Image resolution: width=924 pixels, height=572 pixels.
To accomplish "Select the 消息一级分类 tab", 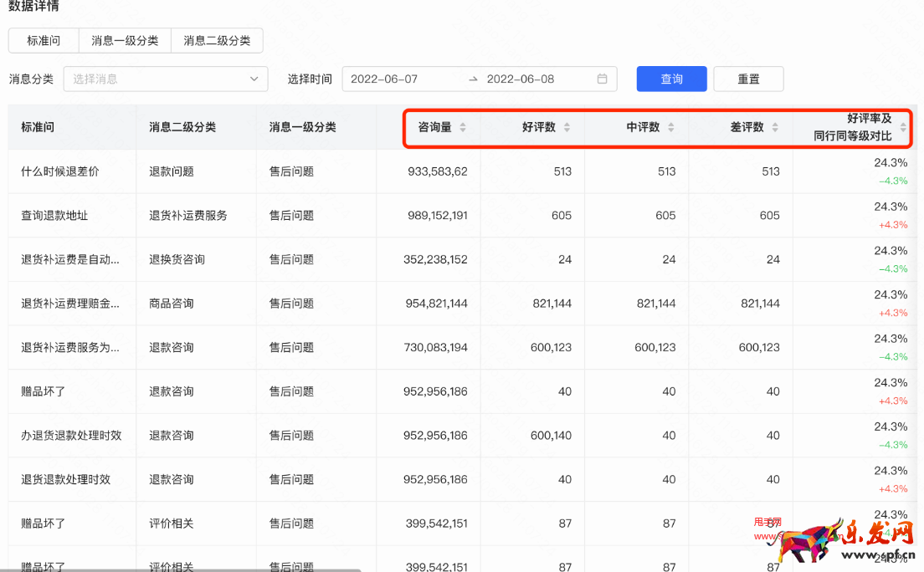I will 125,40.
